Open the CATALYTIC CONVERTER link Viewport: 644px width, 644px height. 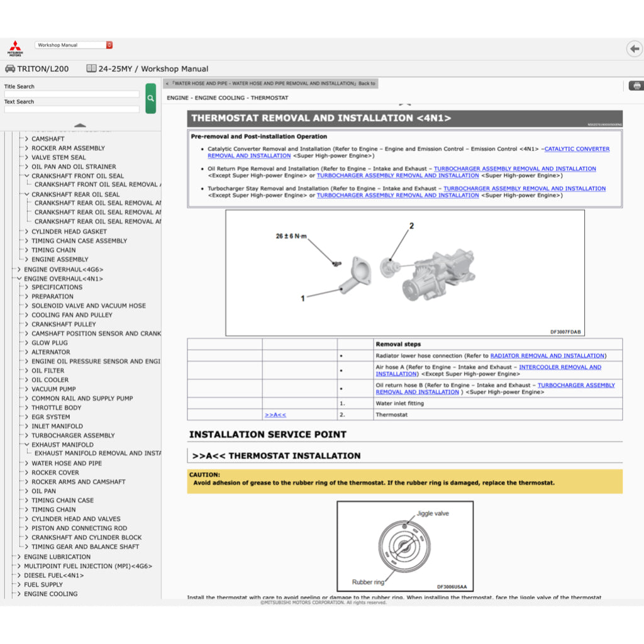pos(576,149)
